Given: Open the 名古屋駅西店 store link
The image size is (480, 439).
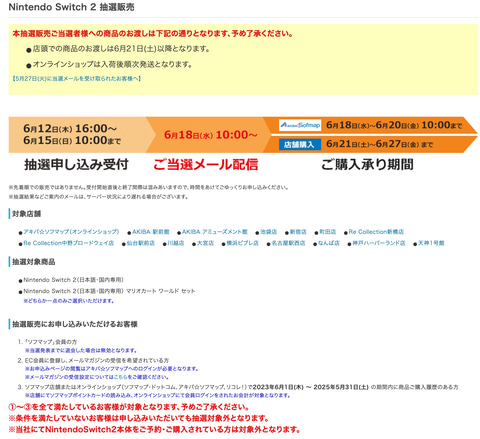Looking at the screenshot, I should tap(288, 243).
